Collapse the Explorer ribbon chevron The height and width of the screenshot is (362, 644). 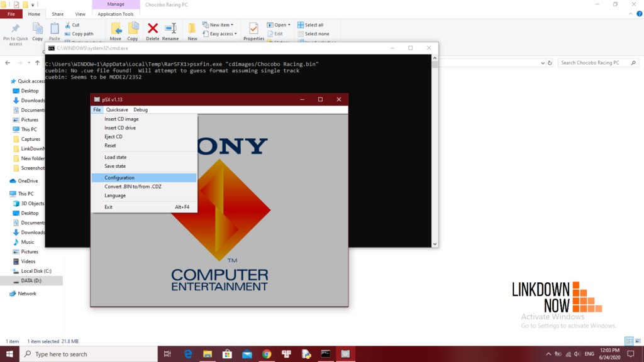point(631,14)
